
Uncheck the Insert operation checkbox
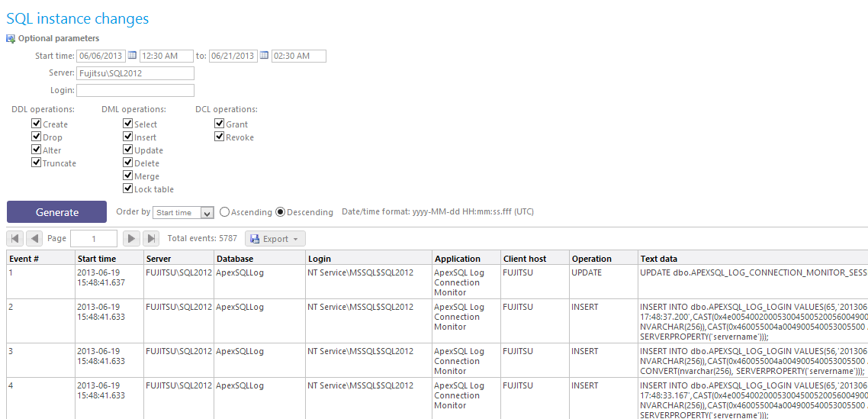pyautogui.click(x=128, y=137)
